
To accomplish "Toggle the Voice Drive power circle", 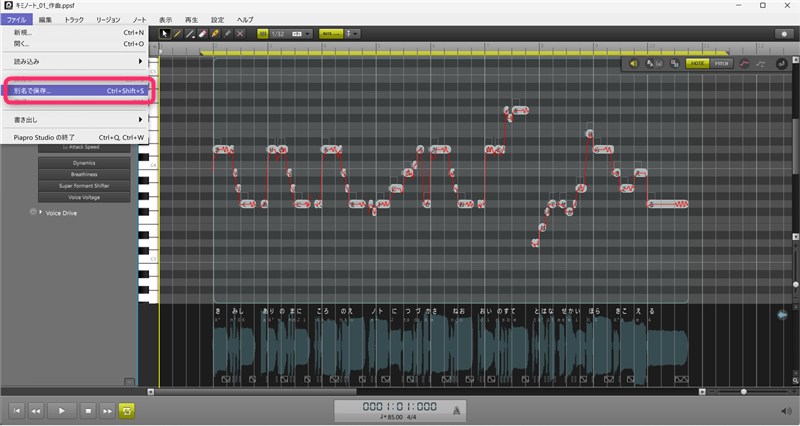I will pos(33,212).
